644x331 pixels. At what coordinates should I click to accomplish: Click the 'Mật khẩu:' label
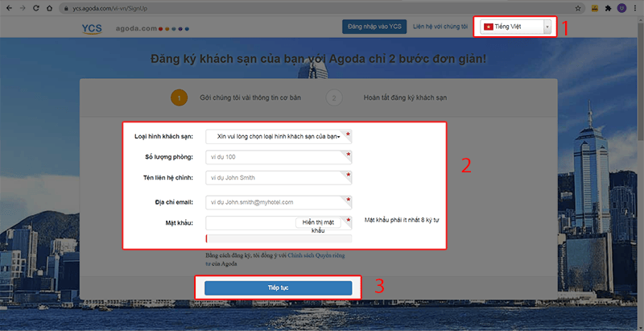click(180, 223)
